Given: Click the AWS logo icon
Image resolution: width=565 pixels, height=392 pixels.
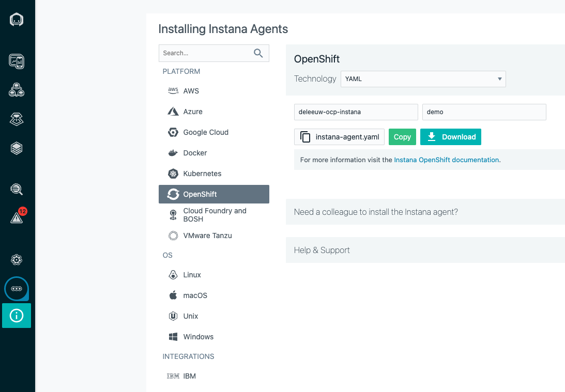Looking at the screenshot, I should tap(173, 91).
